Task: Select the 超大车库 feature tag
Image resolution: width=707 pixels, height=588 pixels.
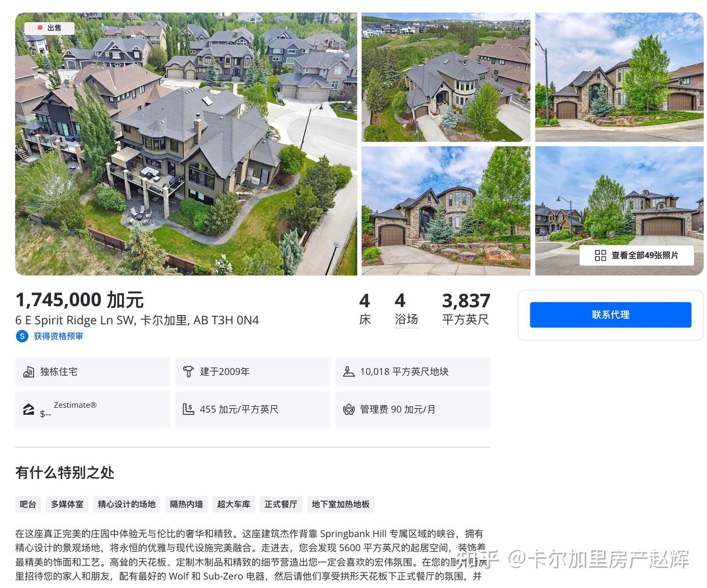Action: click(234, 504)
